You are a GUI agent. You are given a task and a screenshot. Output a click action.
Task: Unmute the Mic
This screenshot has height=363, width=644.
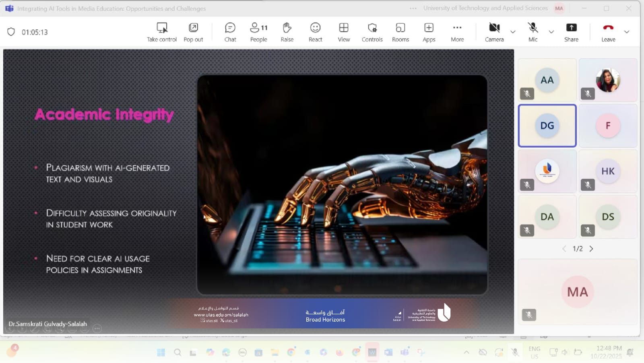(533, 32)
